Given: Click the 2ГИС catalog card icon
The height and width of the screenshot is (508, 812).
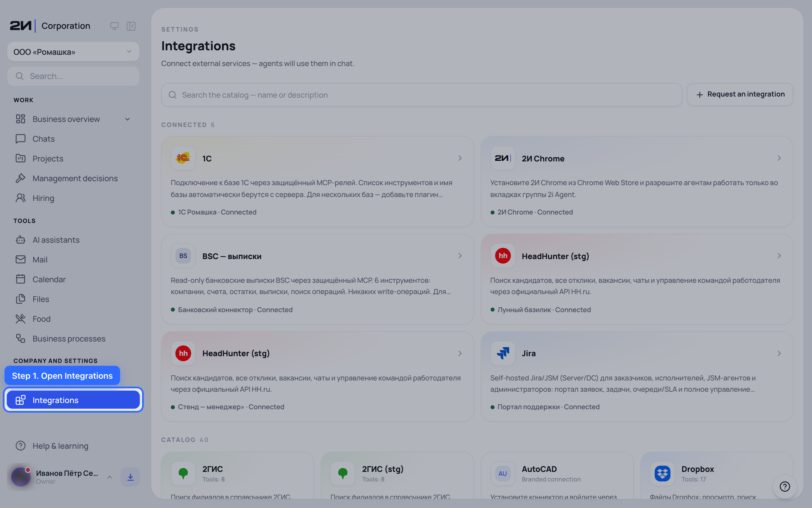Looking at the screenshot, I should pyautogui.click(x=183, y=473).
